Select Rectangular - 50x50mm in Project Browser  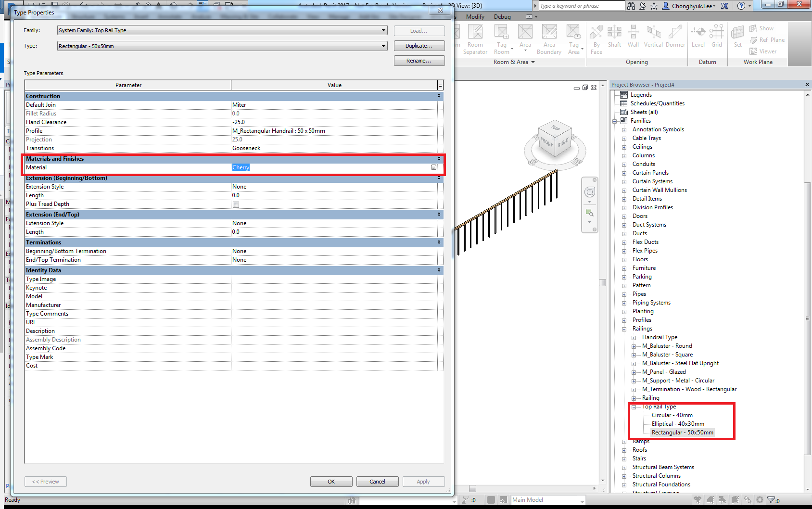tap(682, 433)
